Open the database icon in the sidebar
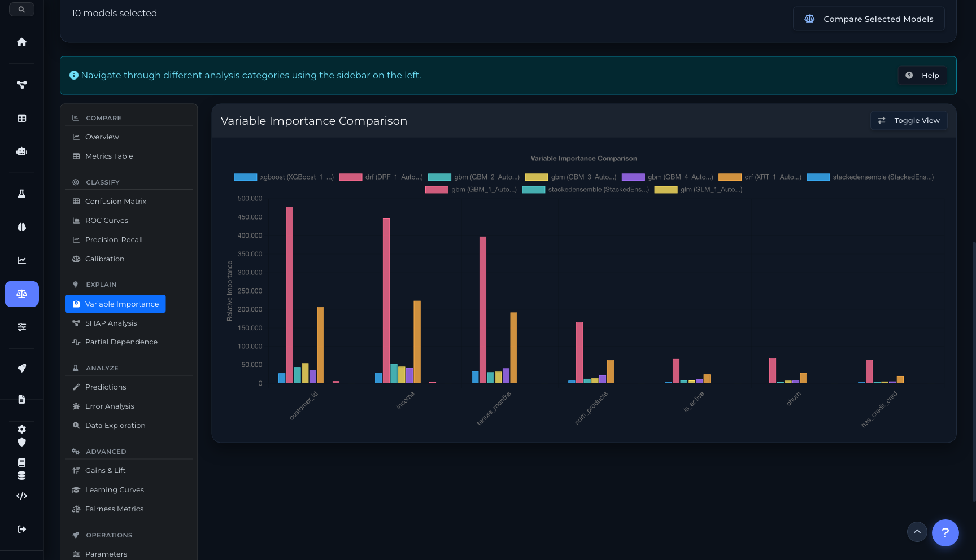The width and height of the screenshot is (976, 560). 21,475
